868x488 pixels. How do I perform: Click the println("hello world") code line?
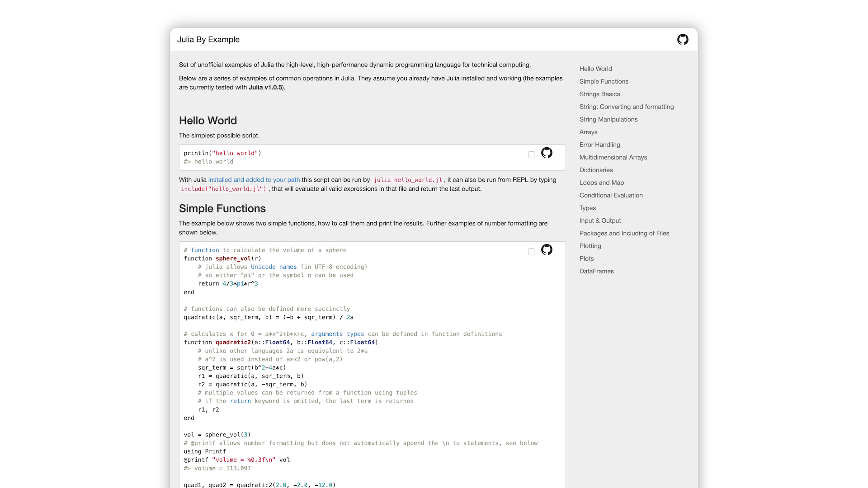[222, 153]
